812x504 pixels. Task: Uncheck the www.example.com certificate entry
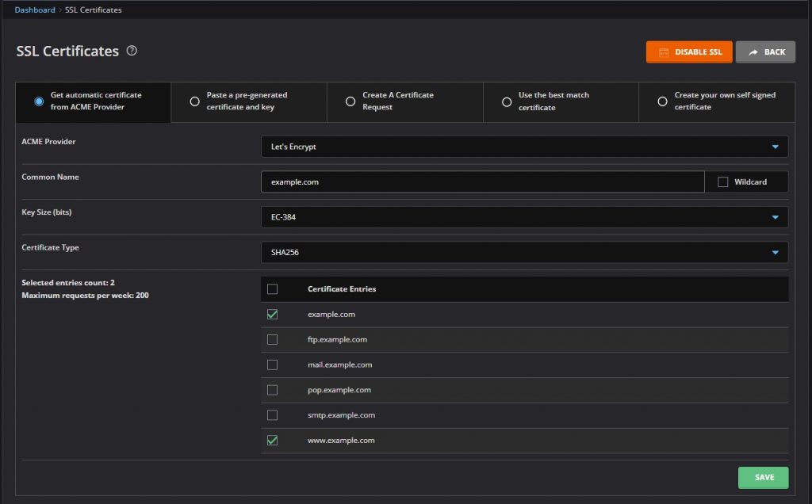pyautogui.click(x=273, y=440)
